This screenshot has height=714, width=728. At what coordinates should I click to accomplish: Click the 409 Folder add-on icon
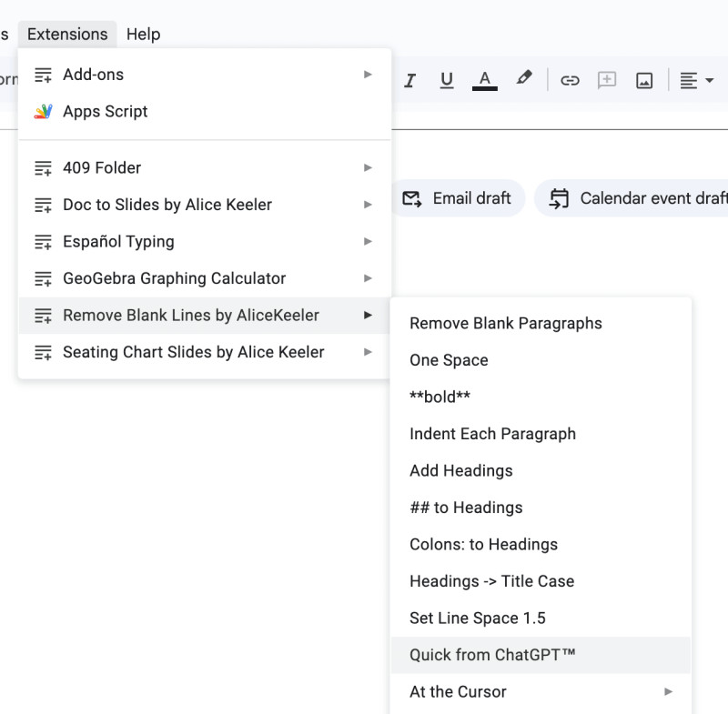click(43, 168)
